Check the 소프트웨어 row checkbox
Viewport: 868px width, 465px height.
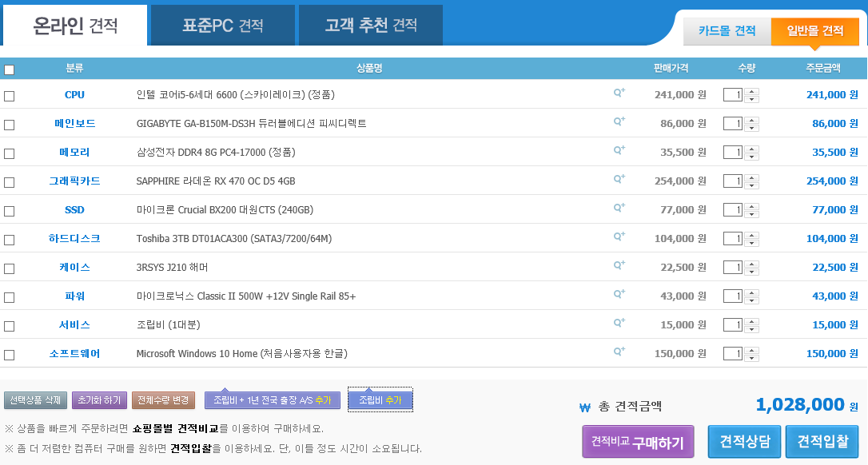tap(9, 355)
